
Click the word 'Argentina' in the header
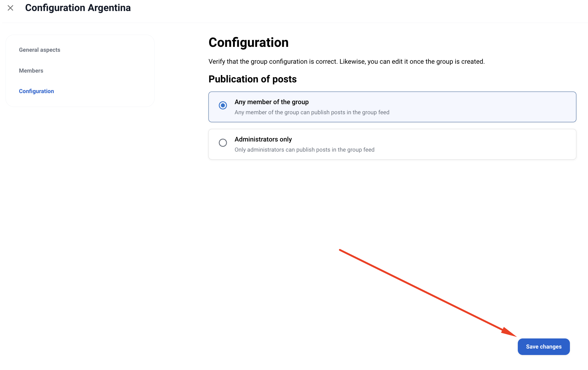pyautogui.click(x=109, y=8)
